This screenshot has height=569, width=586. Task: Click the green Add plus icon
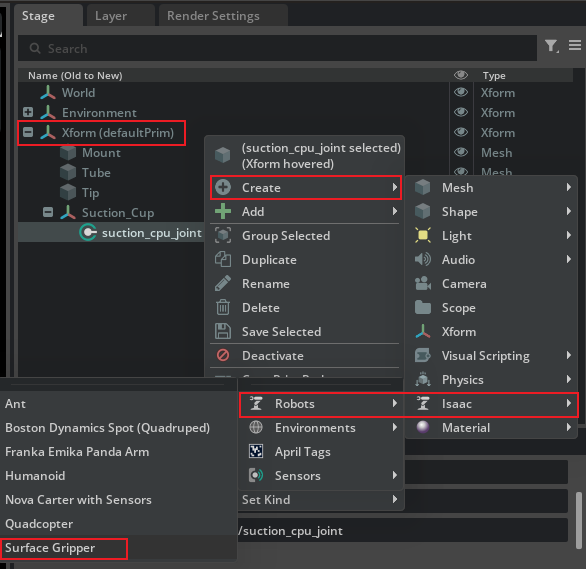point(223,211)
